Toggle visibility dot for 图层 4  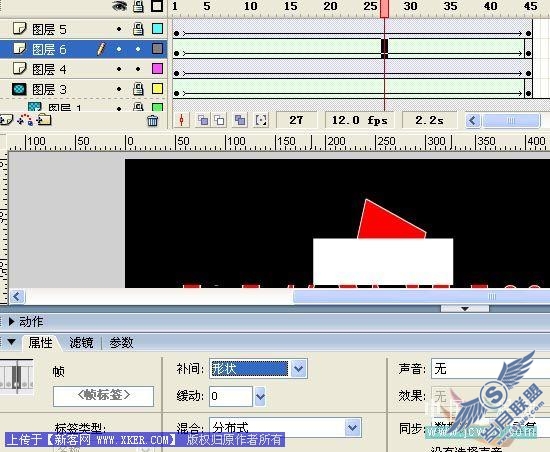click(119, 69)
